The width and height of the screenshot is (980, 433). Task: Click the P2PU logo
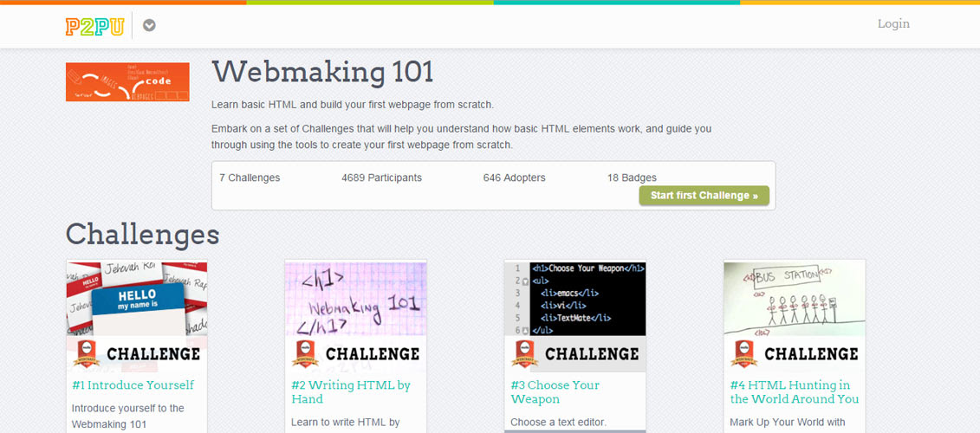tap(94, 26)
